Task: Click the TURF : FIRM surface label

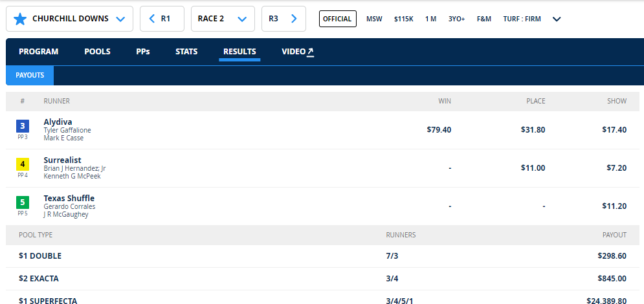Action: click(x=522, y=19)
